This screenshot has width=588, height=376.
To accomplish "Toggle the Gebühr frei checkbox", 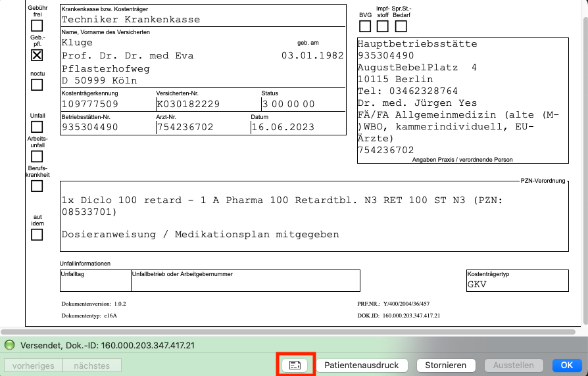I will (37, 26).
